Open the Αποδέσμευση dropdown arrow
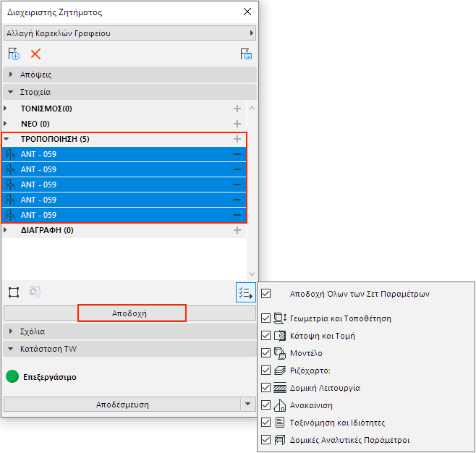Screen dimensions: 476x453 [247, 404]
